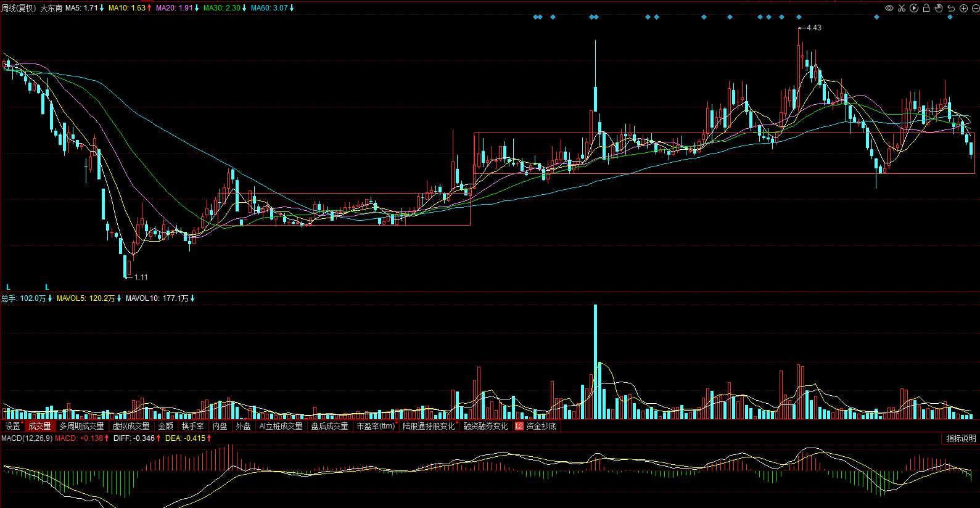Open the 换手率 indicator tab
This screenshot has width=980, height=508.
[193, 426]
